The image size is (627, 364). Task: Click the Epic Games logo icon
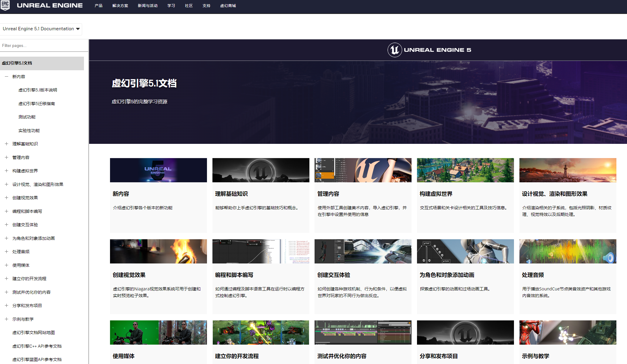point(5,5)
